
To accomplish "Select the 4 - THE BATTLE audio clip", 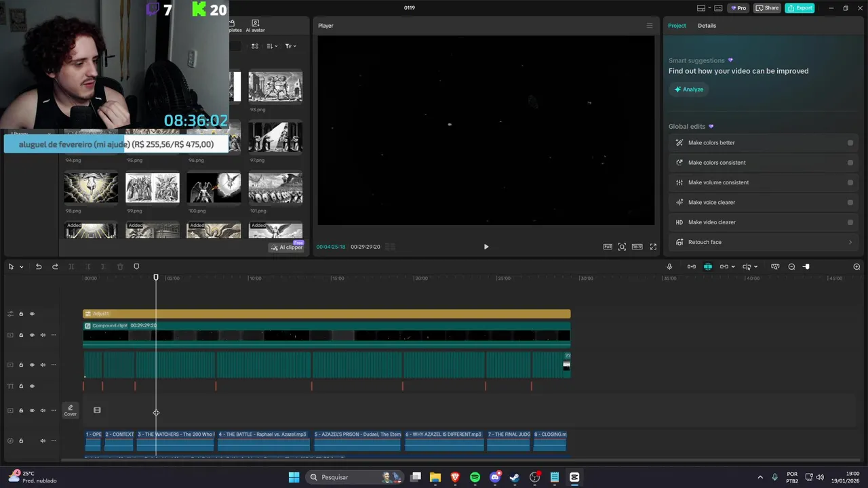I will coord(264,441).
